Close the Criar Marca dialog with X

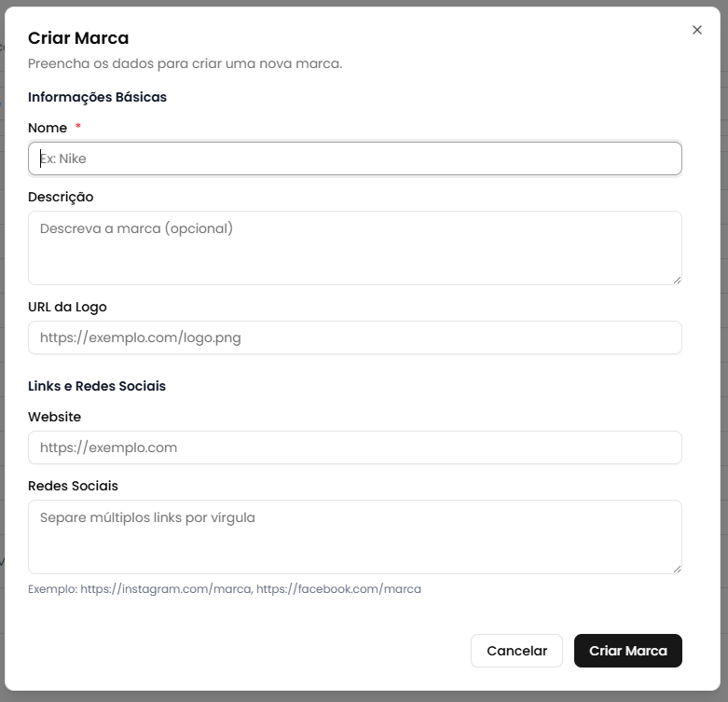click(x=697, y=30)
